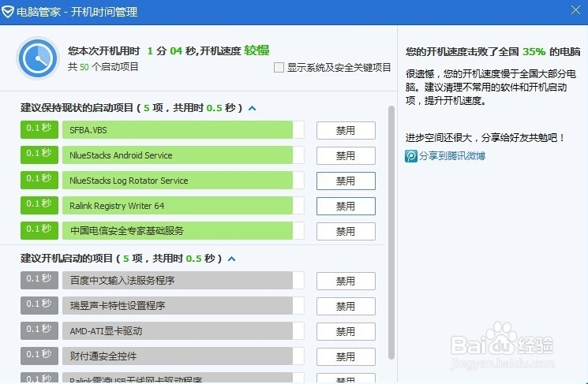Select 百度中文输入法服务程序 row

[183, 280]
